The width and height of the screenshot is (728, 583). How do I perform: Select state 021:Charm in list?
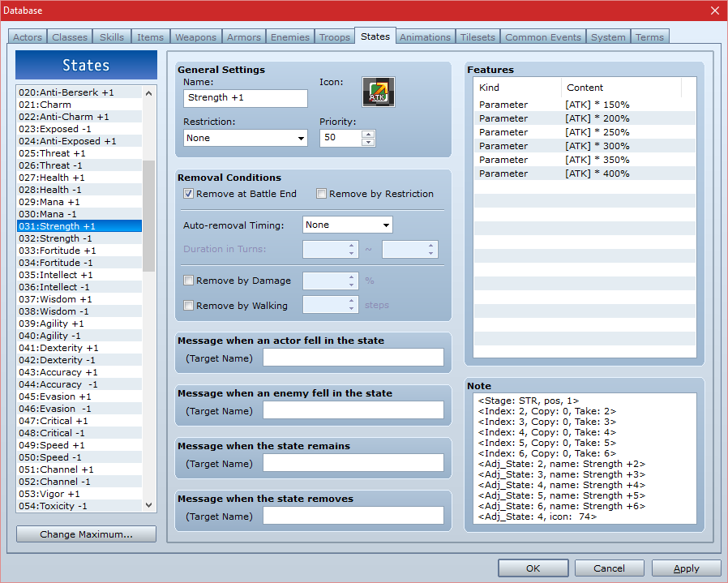[79, 105]
